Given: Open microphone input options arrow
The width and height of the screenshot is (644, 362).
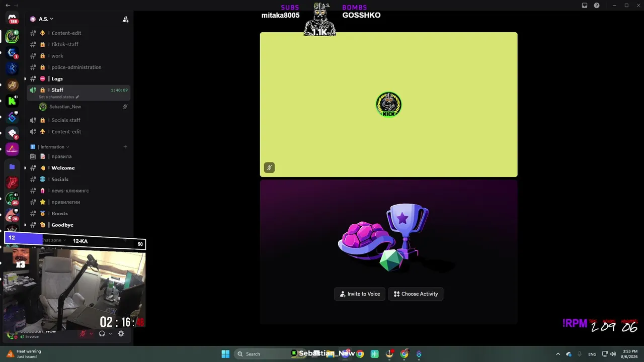Looking at the screenshot, I should 91,333.
